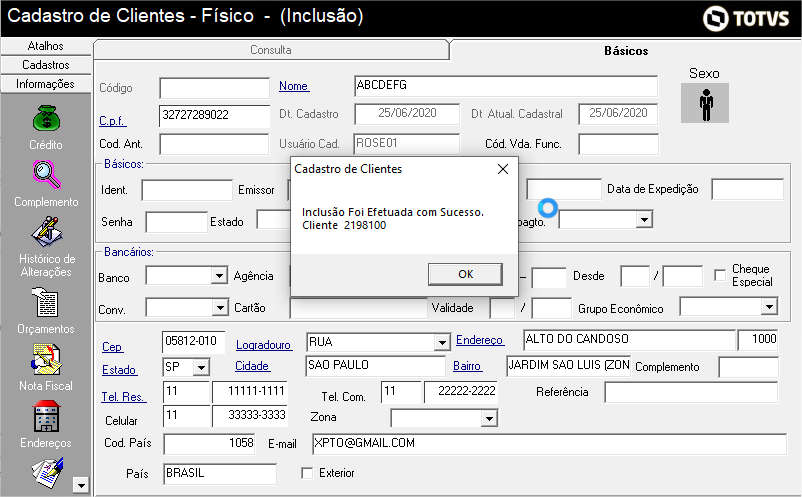Click the Senha input field
This screenshot has width=802, height=497.
[x=176, y=222]
